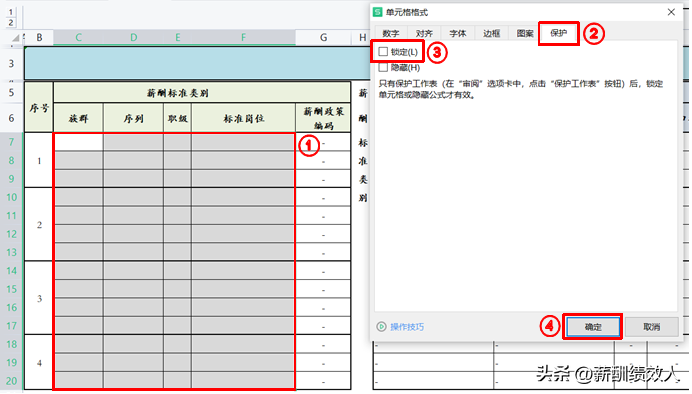The width and height of the screenshot is (692, 394).
Task: Select column C header
Action: [79, 38]
